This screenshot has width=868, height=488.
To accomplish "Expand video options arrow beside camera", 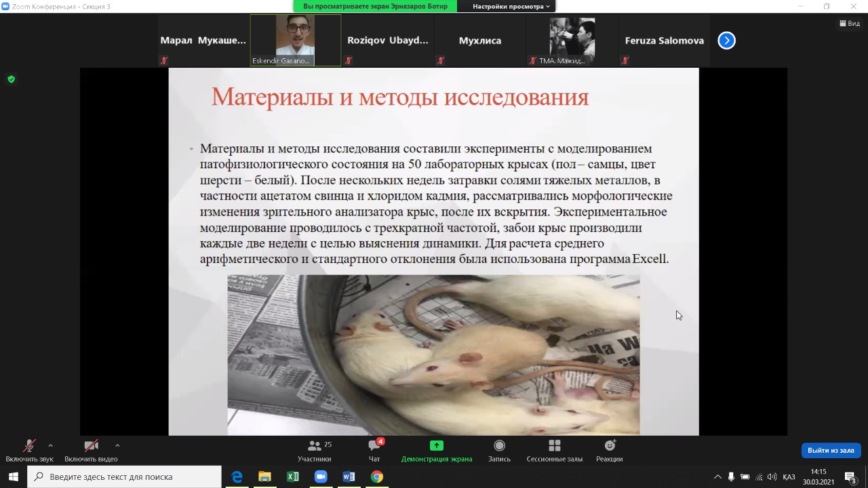I will coord(117,446).
